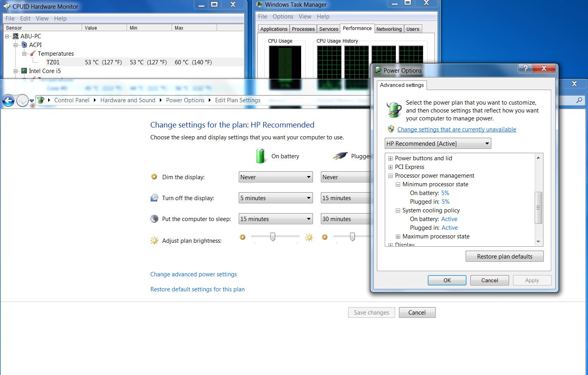Click the CPUID Hardware Monitor title bar icon

[7, 6]
